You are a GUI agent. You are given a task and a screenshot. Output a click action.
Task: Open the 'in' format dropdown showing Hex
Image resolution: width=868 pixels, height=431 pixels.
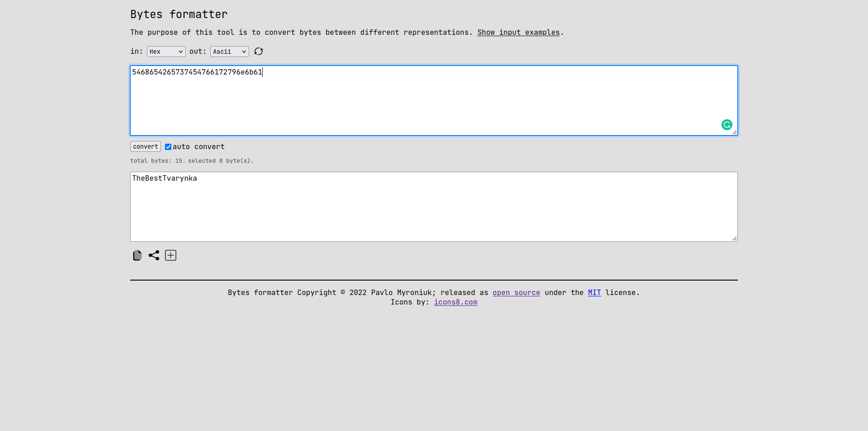166,52
